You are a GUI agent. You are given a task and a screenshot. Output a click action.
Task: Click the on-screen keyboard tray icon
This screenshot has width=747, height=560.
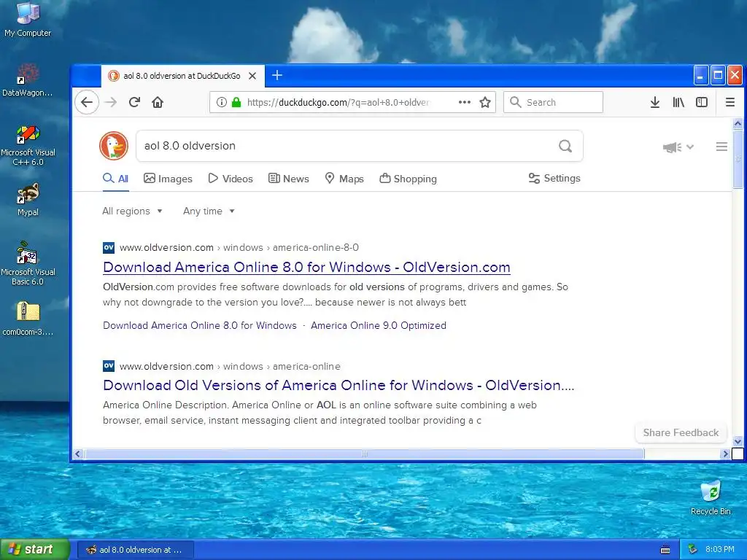(665, 550)
